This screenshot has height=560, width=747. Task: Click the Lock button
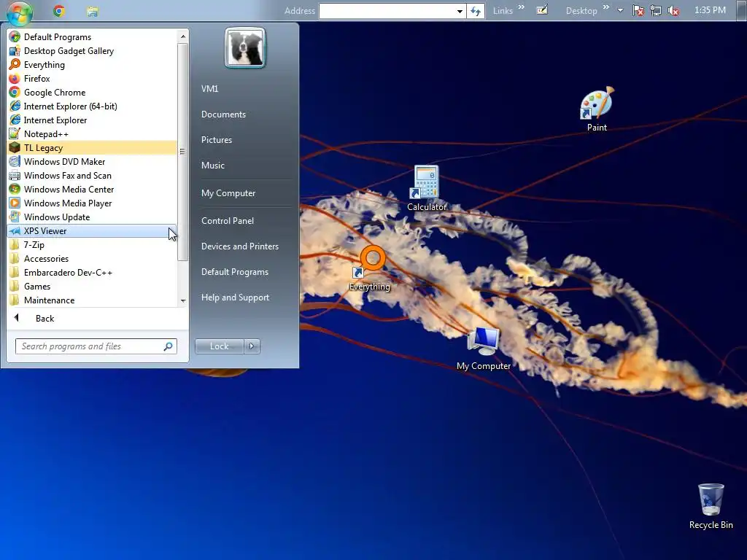tap(219, 346)
